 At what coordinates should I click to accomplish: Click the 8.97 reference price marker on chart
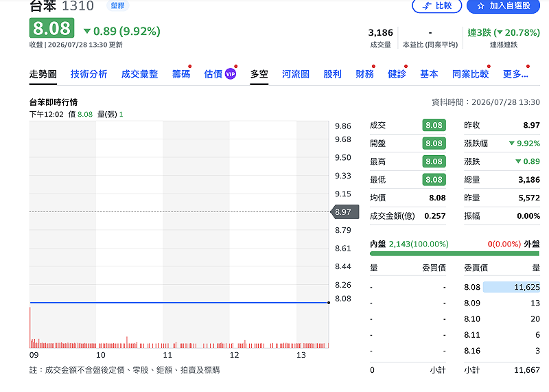(344, 212)
